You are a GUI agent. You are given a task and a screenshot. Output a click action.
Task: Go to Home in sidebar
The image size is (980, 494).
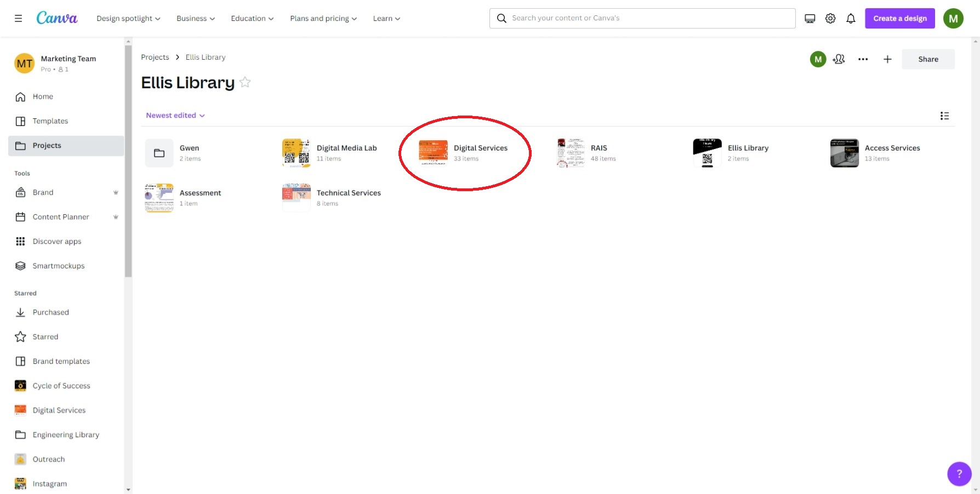43,96
